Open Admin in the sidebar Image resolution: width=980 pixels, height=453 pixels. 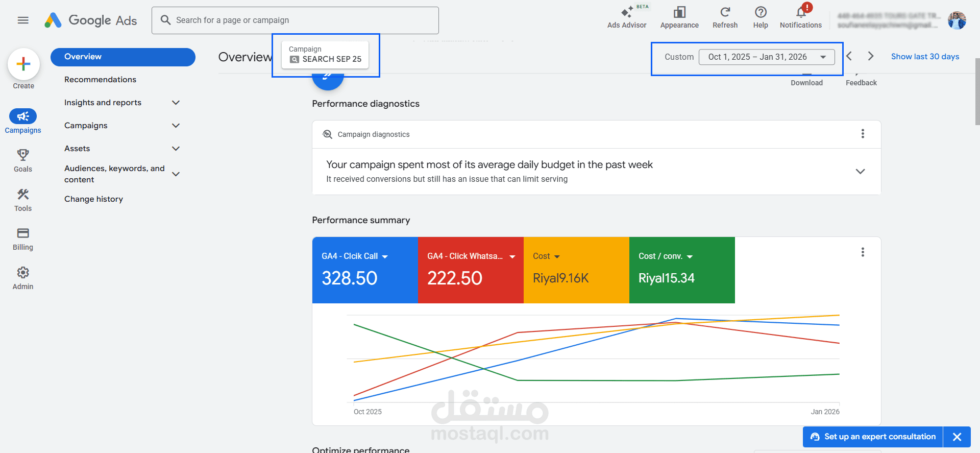point(23,278)
